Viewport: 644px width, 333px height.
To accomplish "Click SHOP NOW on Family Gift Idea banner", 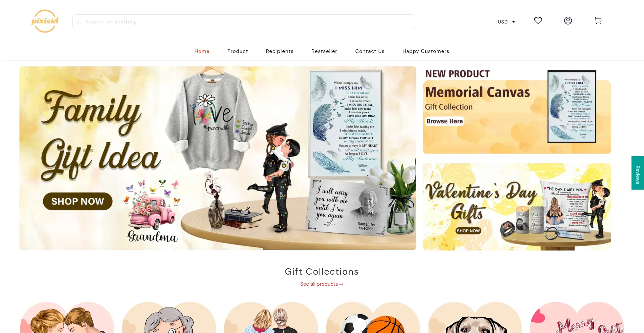I will click(78, 201).
